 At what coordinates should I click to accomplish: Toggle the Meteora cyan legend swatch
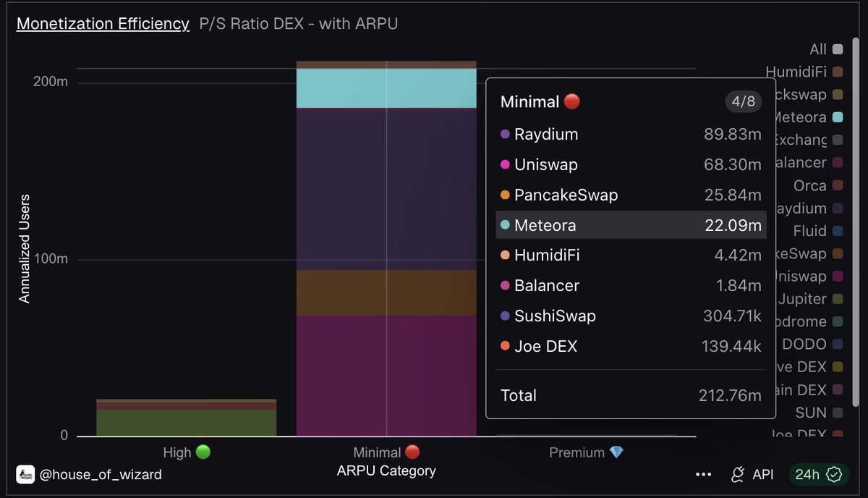pos(838,117)
